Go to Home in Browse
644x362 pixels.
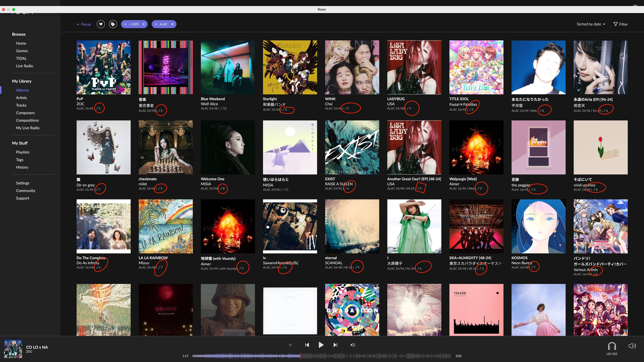21,43
